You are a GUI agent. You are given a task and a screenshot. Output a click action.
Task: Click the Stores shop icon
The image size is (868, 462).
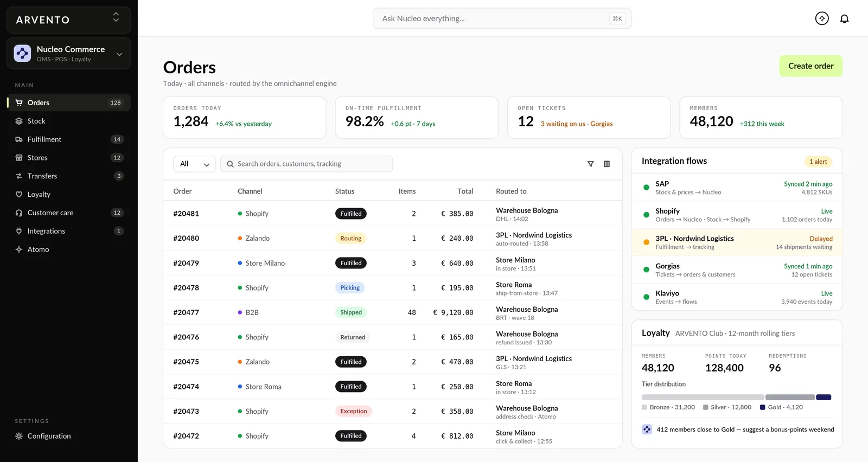click(19, 158)
